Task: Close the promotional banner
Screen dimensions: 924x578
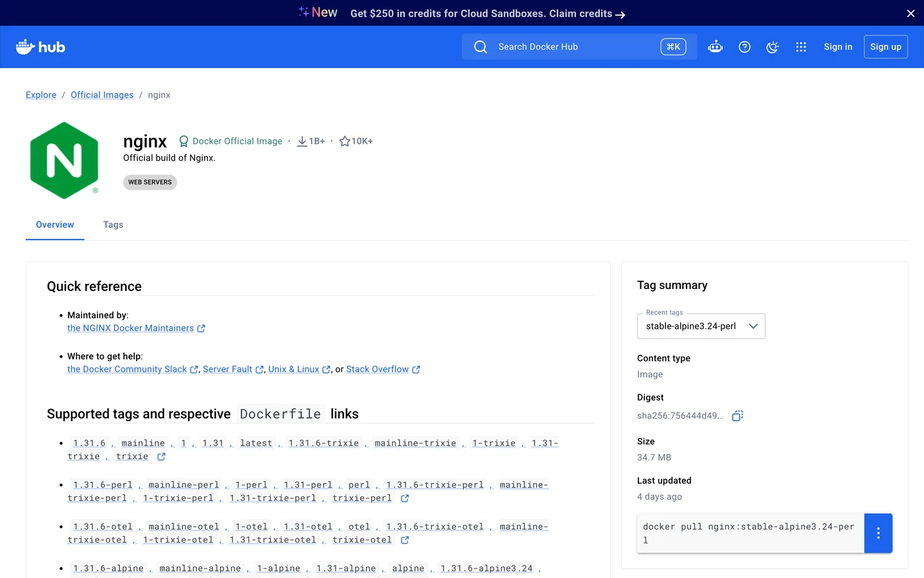Action: 911,13
